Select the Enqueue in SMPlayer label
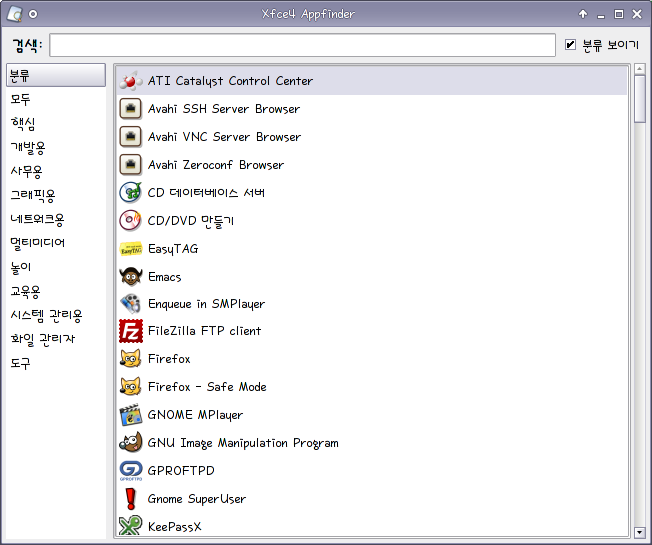652x545 pixels. (x=206, y=304)
